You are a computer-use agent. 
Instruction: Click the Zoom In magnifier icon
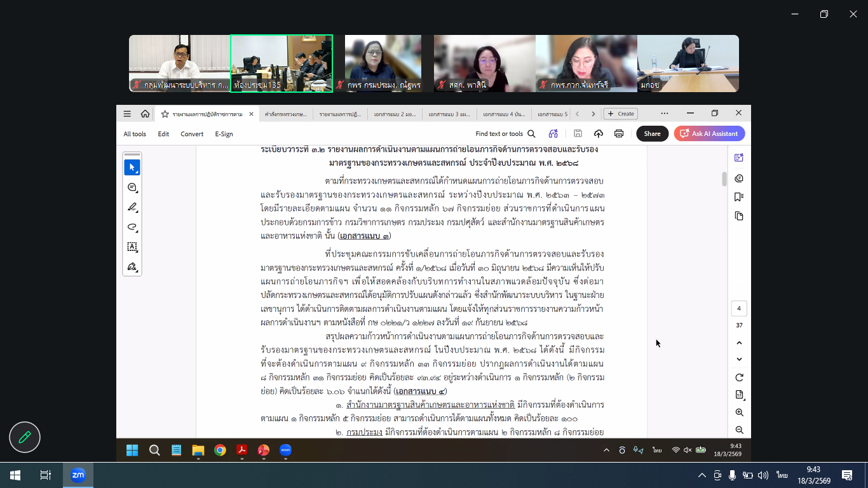[739, 412]
